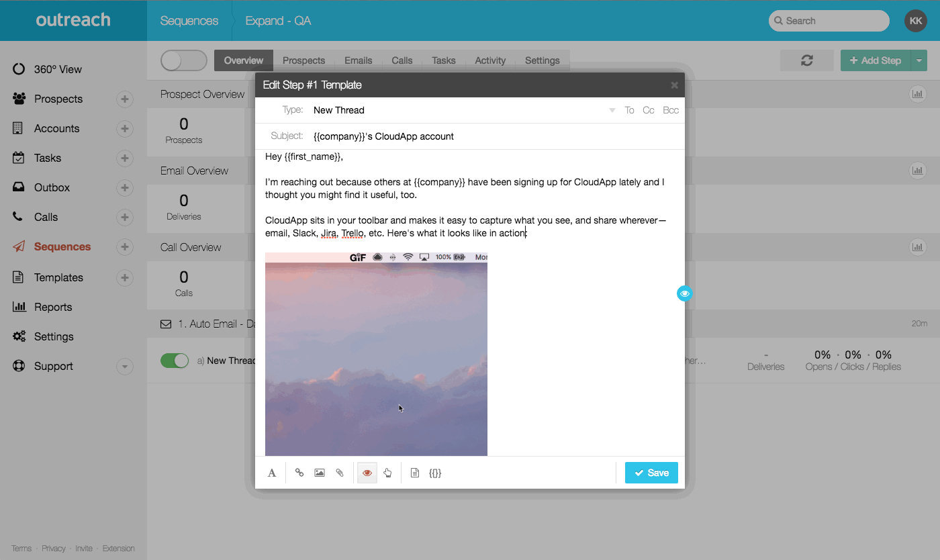This screenshot has width=940, height=560.
Task: Add new account with plus icon
Action: click(x=124, y=129)
